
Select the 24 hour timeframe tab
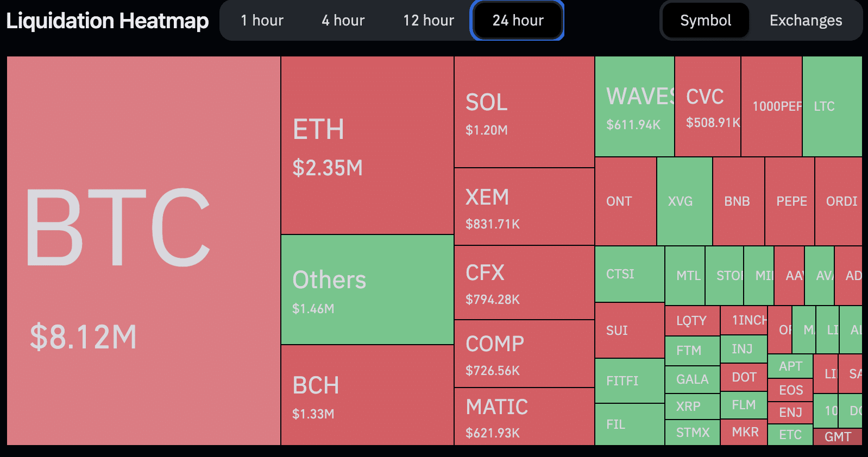(x=518, y=21)
